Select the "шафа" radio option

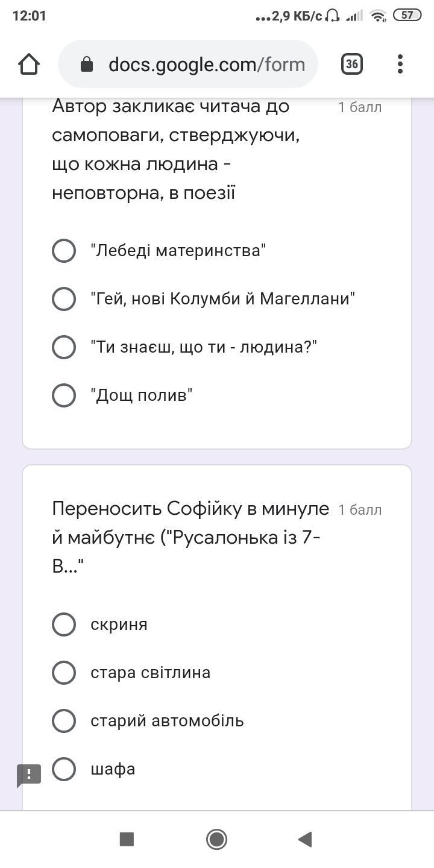[64, 769]
